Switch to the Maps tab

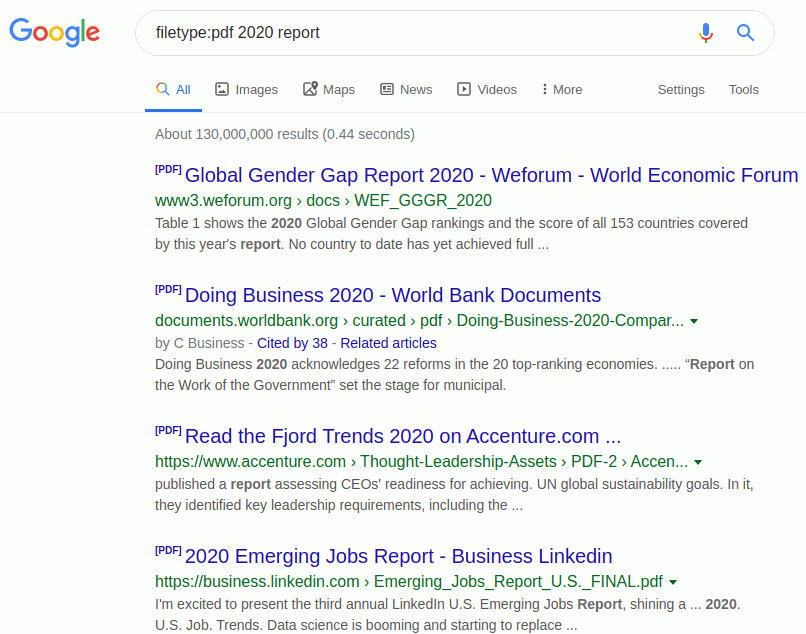pyautogui.click(x=329, y=90)
